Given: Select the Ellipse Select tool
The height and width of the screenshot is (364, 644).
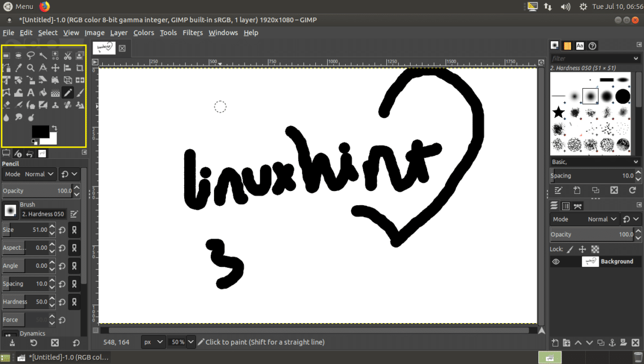Looking at the screenshot, I should pos(19,55).
